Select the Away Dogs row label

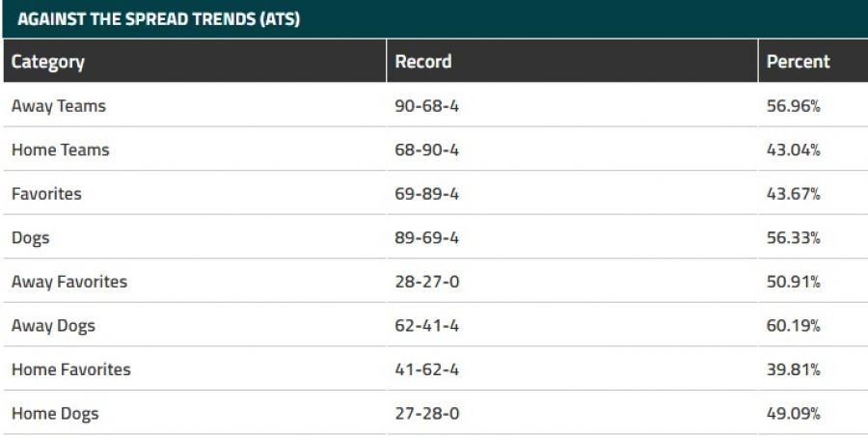(53, 326)
